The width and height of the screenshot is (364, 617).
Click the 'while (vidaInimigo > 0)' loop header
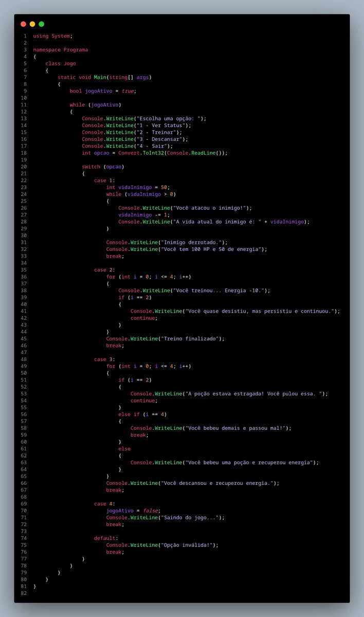pos(141,194)
